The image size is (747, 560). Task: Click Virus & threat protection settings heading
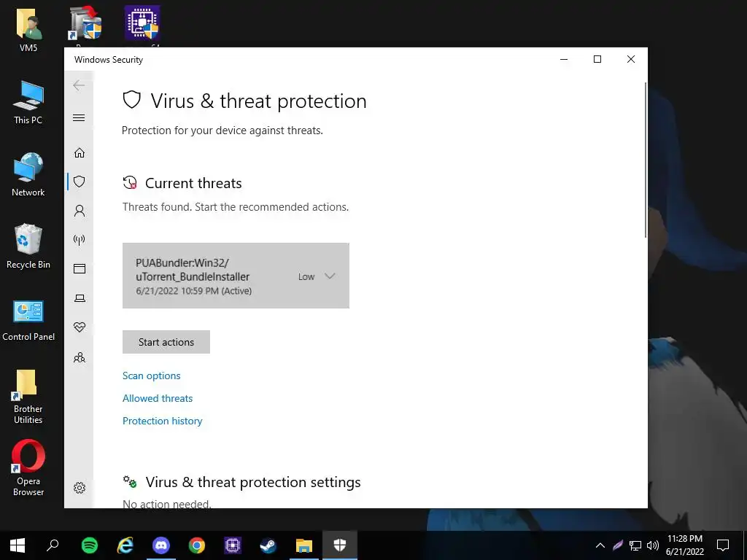pyautogui.click(x=253, y=482)
